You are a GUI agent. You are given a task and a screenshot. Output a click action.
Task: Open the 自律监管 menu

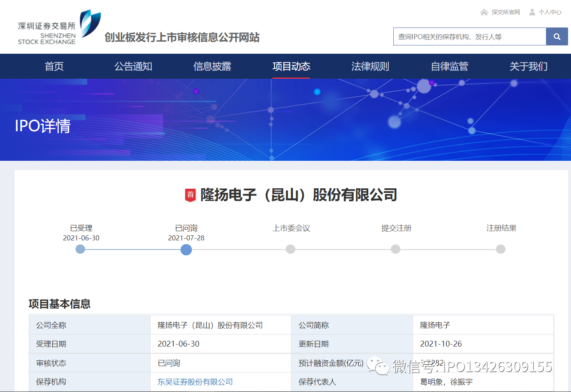click(x=450, y=66)
